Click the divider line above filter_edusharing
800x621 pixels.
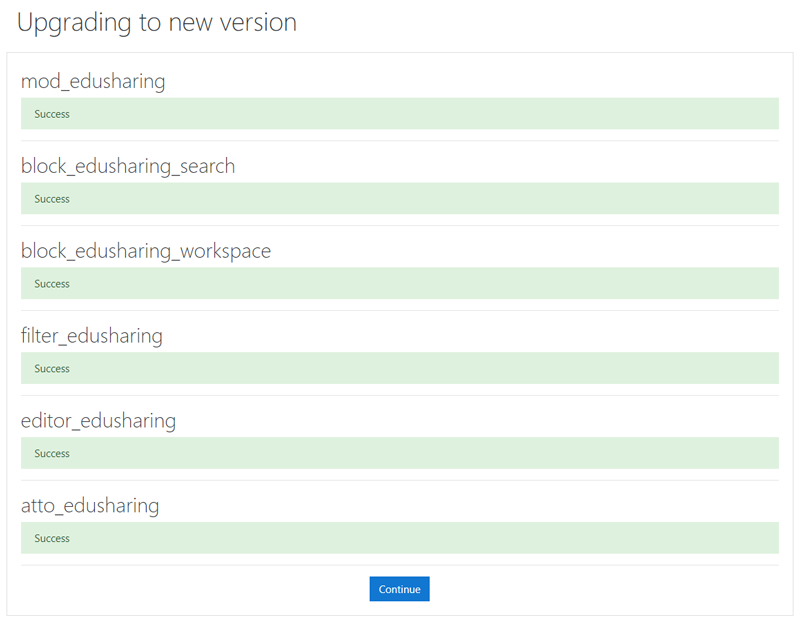pyautogui.click(x=399, y=311)
